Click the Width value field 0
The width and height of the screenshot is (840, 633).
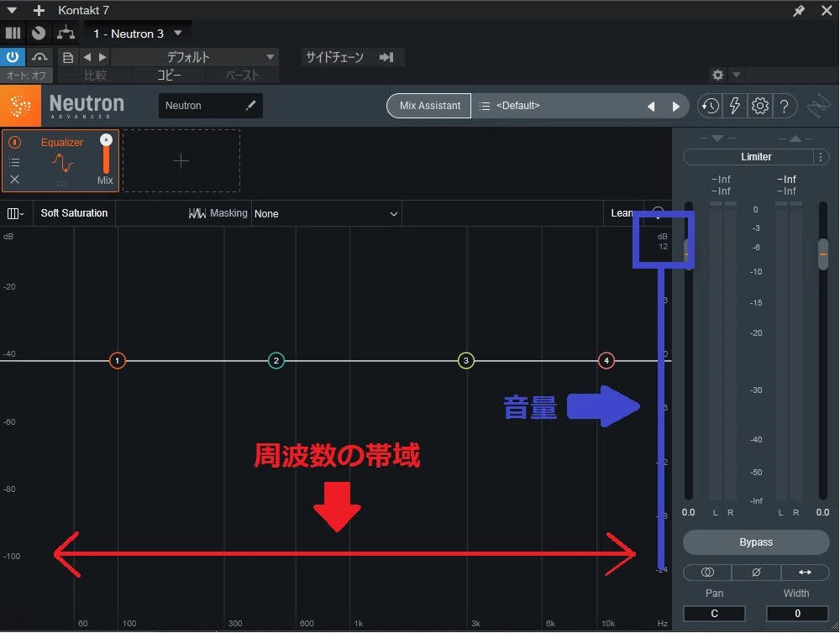pos(797,613)
